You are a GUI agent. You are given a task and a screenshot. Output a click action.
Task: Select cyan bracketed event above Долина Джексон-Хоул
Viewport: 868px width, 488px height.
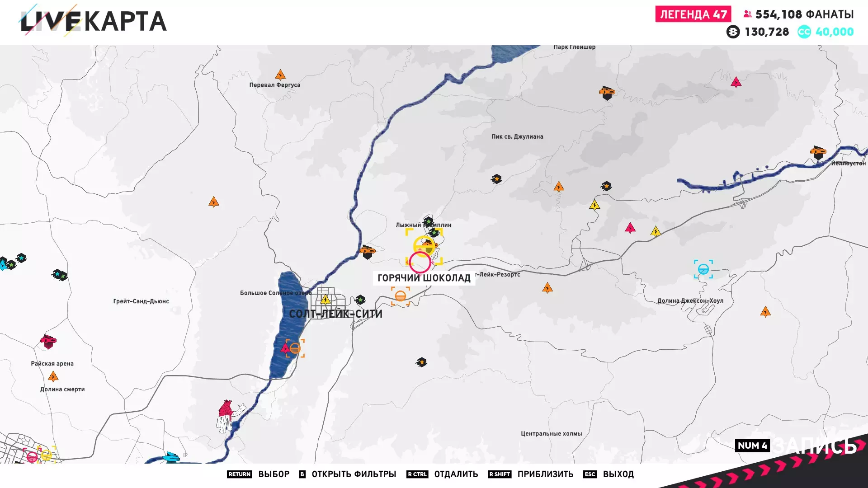pos(703,269)
